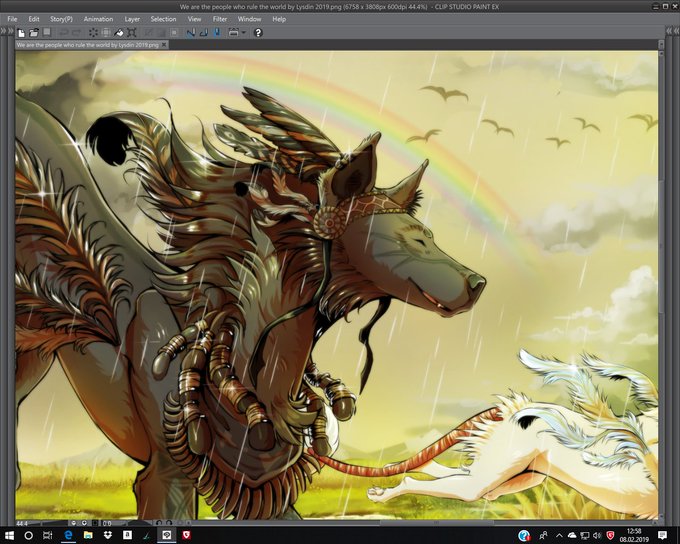Fill with the paint bucket icon
The height and width of the screenshot is (544, 680).
click(x=118, y=33)
